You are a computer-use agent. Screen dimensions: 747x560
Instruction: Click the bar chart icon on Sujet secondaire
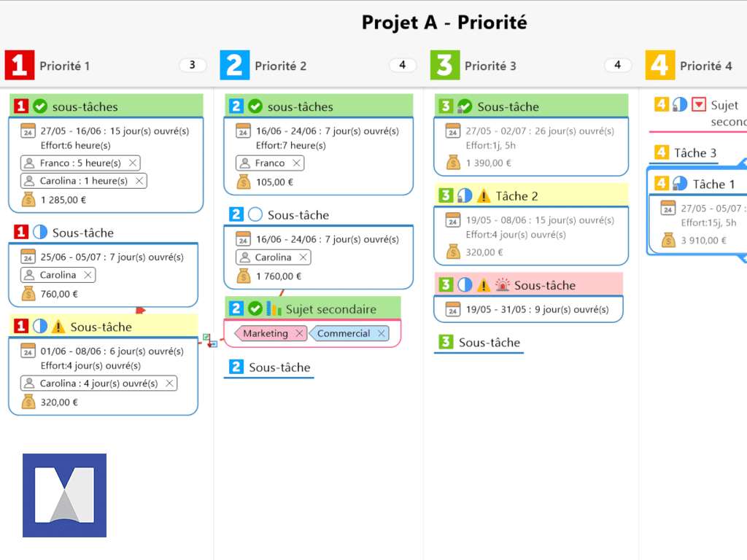click(x=274, y=308)
